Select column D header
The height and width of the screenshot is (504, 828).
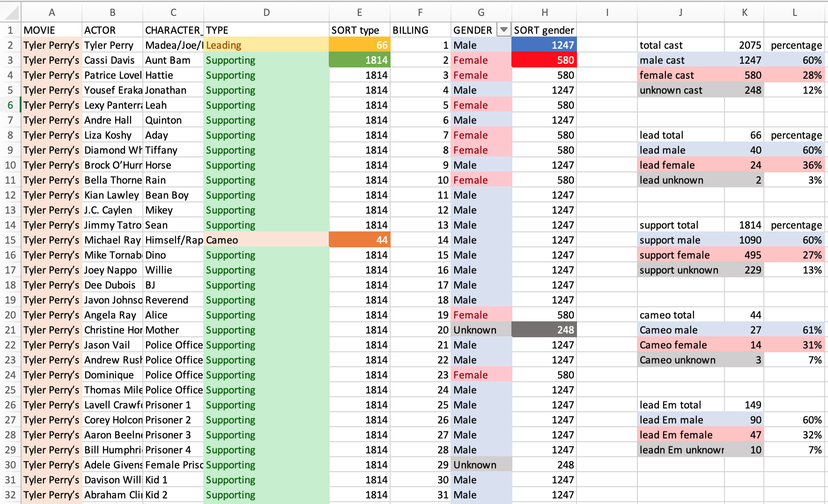[266, 13]
